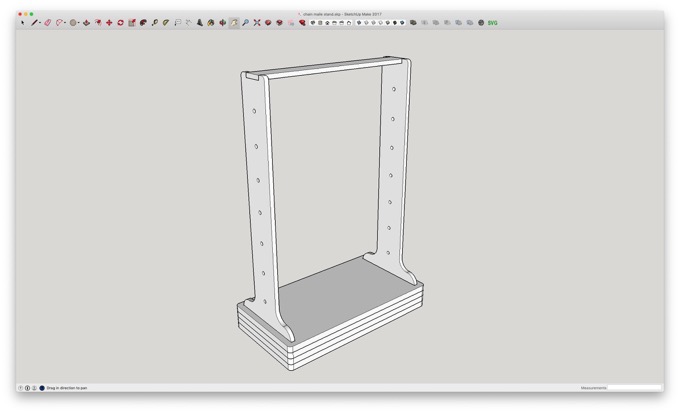Switch to Back view
Viewport: 680px width, 413px height.
tap(342, 23)
